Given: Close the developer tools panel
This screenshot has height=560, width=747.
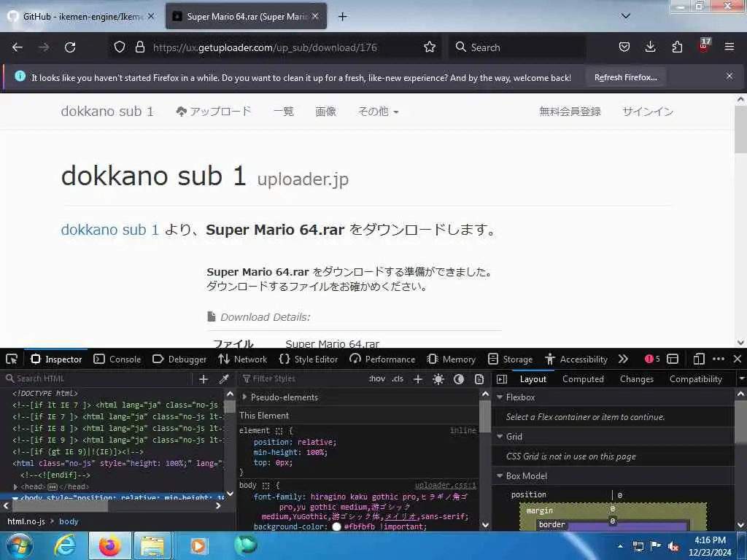Looking at the screenshot, I should (x=737, y=359).
